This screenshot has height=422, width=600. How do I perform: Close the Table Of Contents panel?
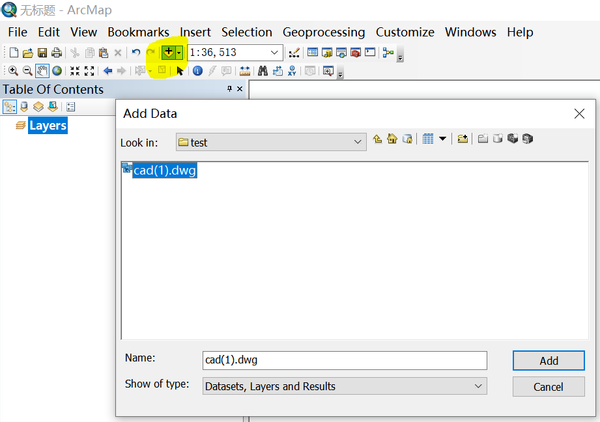(x=240, y=89)
